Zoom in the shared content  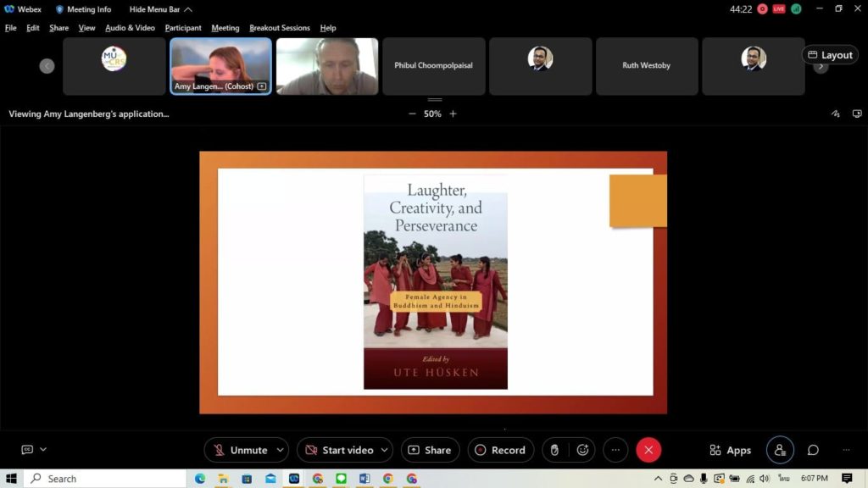coord(453,114)
